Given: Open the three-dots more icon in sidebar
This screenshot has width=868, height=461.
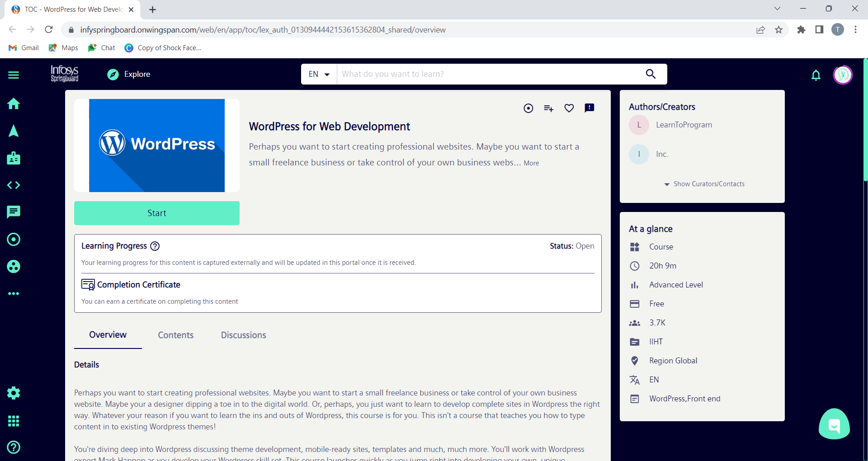Looking at the screenshot, I should click(14, 293).
